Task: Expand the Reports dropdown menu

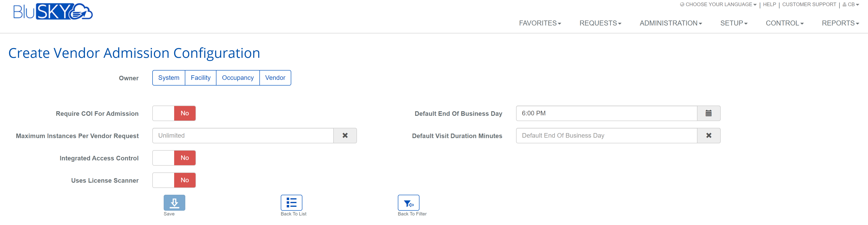Action: point(840,23)
